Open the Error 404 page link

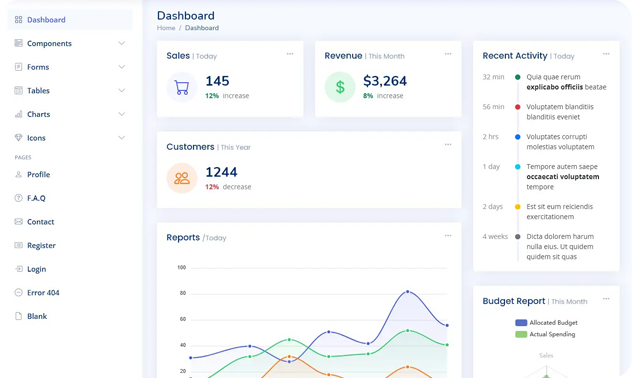tap(70, 293)
